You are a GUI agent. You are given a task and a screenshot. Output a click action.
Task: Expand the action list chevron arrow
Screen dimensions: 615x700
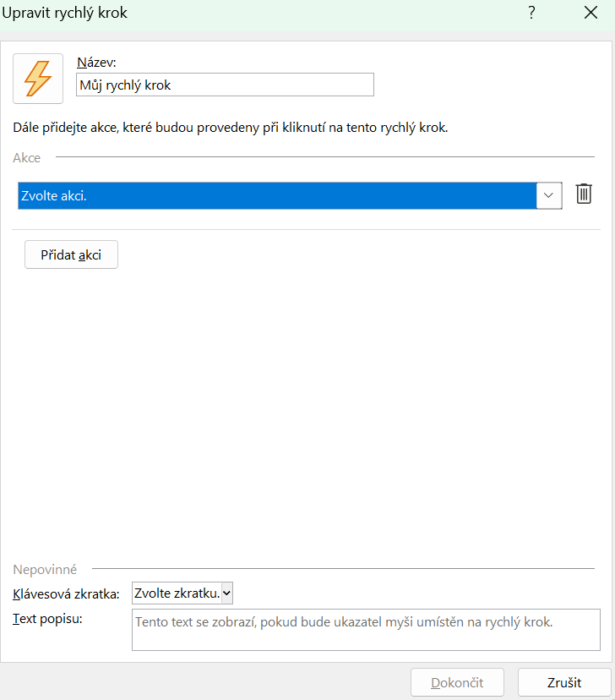point(549,195)
